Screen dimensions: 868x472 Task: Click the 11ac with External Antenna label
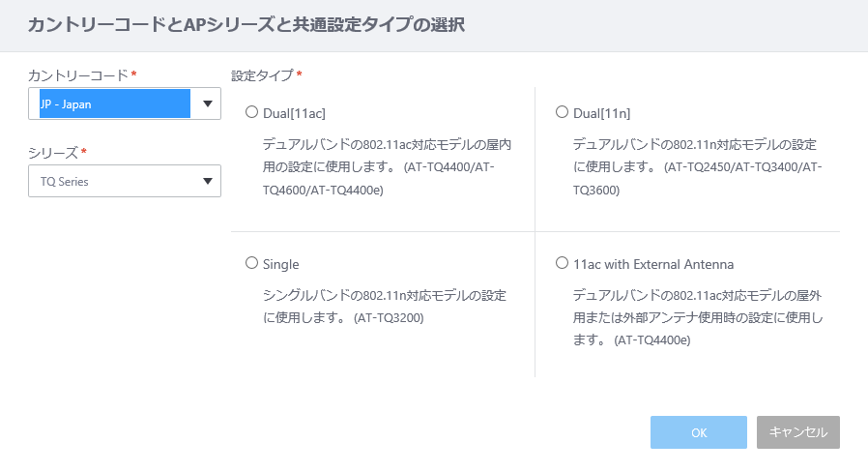point(653,265)
